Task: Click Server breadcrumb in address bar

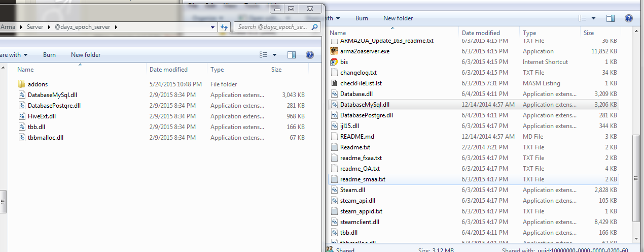Action: click(x=35, y=26)
